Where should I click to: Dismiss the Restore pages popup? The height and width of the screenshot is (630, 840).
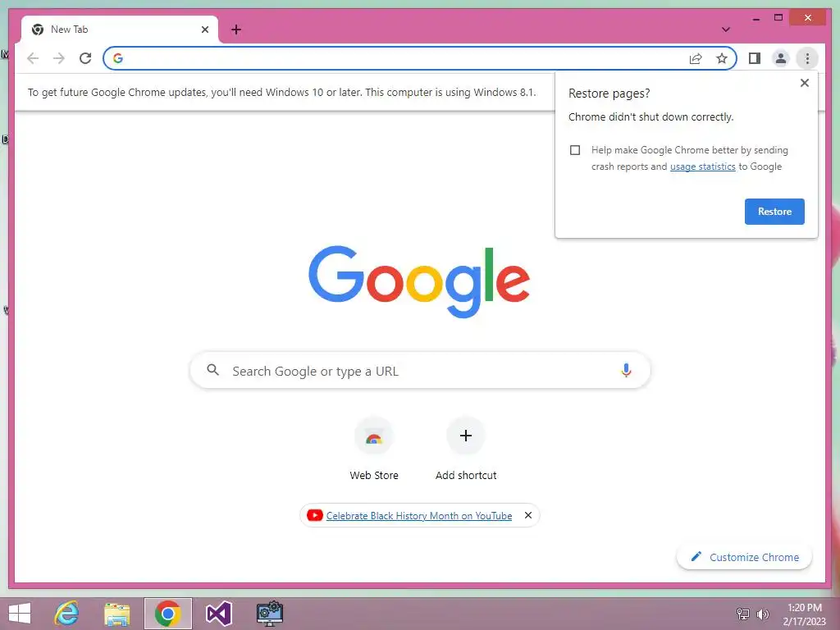pyautogui.click(x=804, y=83)
